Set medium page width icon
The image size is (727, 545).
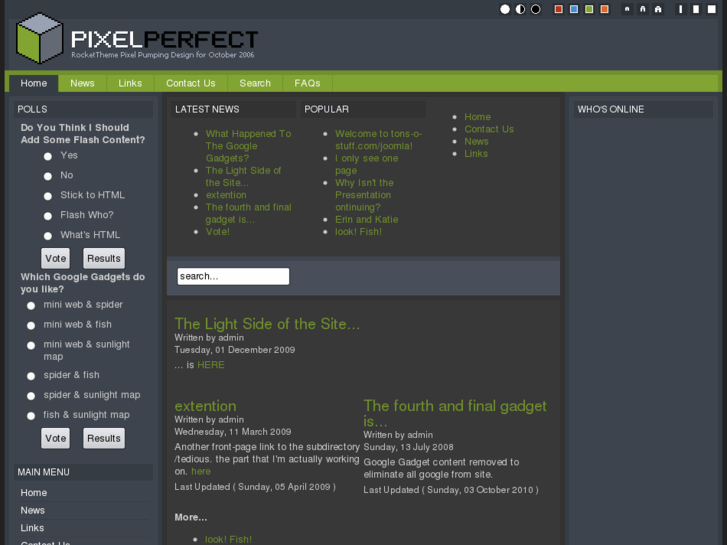click(696, 9)
